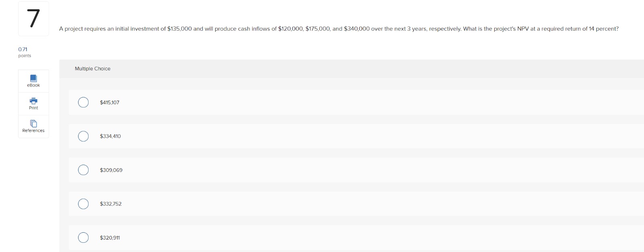644x252 pixels.
Task: Pick the $320,911 radio button
Action: [x=83, y=238]
